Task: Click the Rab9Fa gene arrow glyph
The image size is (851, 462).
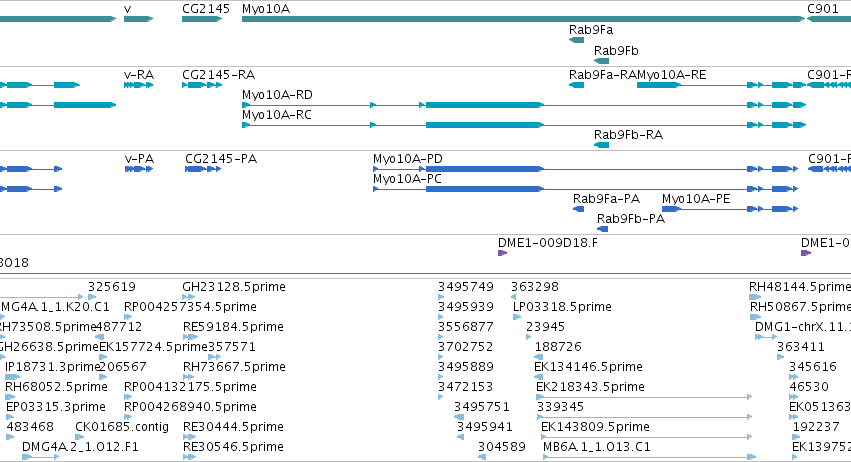Action: click(x=576, y=40)
